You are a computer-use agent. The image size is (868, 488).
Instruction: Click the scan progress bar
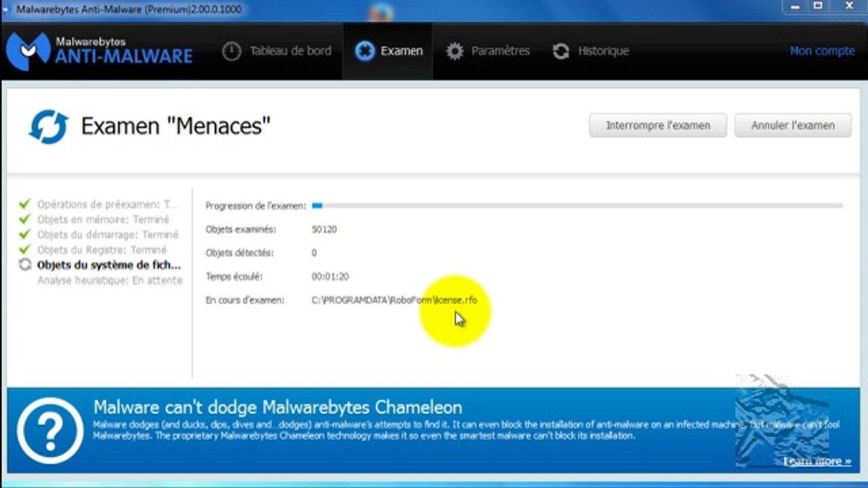click(577, 205)
